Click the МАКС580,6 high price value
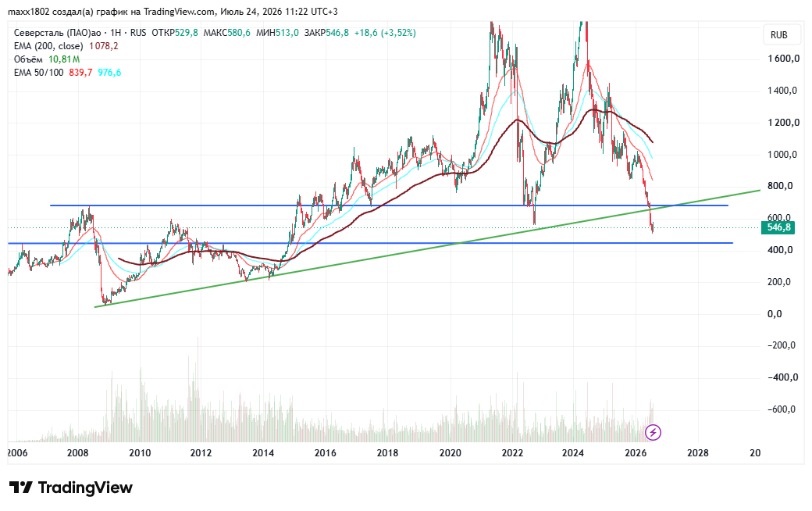 point(227,33)
